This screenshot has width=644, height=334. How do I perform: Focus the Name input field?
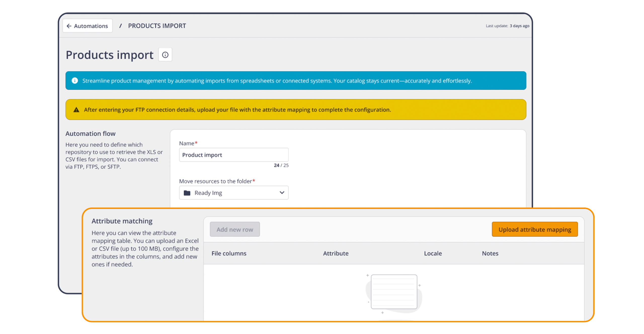point(233,155)
